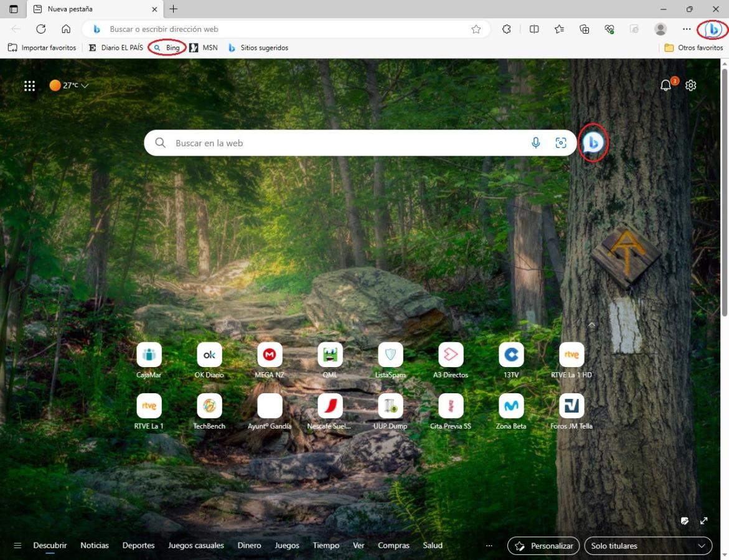
Task: Open the apps grid launcher
Action: 29,86
